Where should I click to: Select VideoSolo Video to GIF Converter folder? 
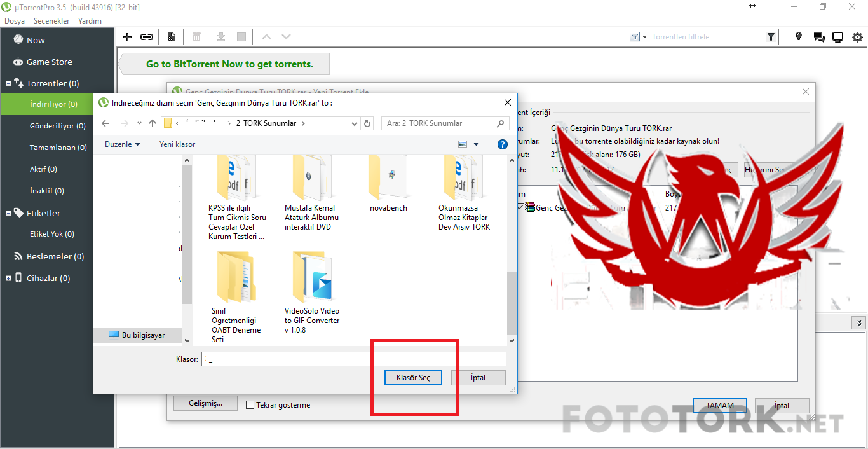pyautogui.click(x=312, y=293)
